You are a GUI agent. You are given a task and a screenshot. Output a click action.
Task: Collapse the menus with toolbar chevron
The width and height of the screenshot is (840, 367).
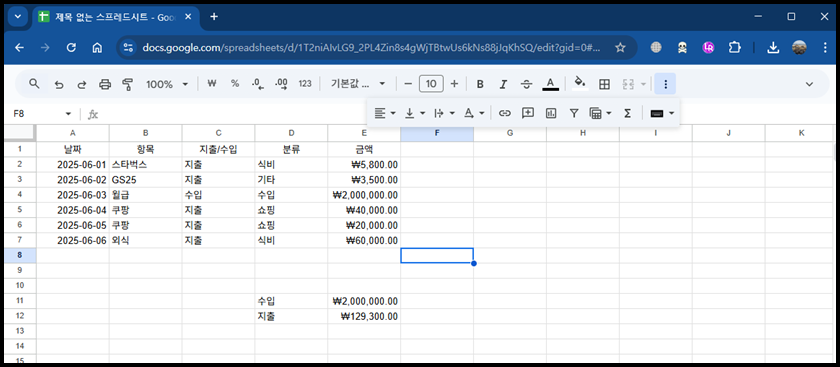click(809, 84)
